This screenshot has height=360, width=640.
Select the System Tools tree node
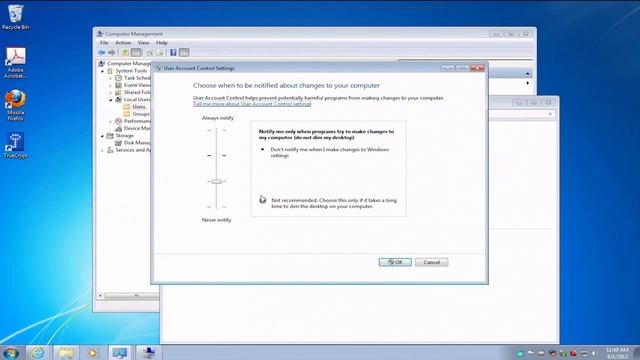[127, 71]
